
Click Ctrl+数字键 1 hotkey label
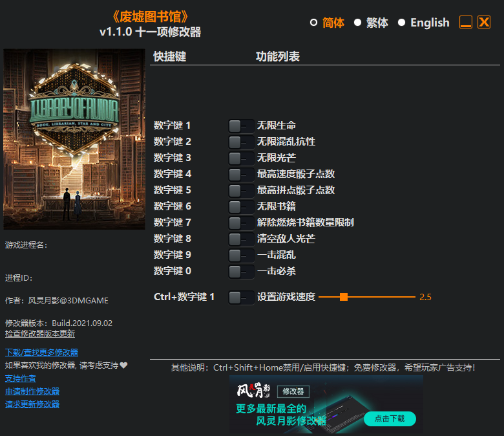(x=184, y=297)
